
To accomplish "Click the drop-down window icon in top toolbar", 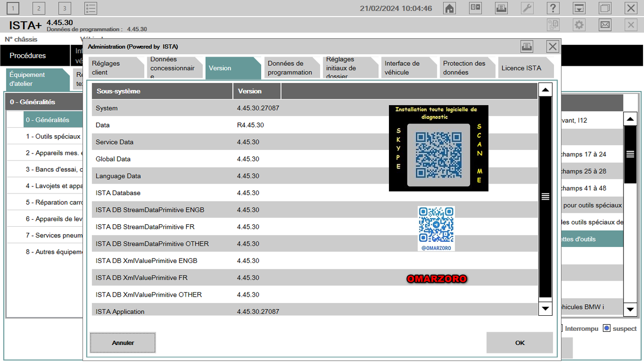I will point(579,8).
